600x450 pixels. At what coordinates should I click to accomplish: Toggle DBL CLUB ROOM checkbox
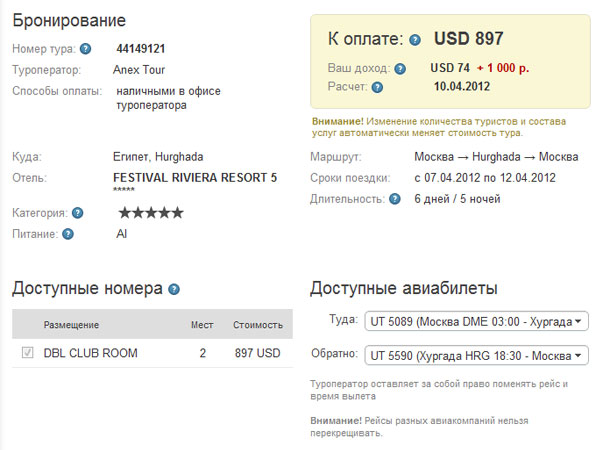(28, 352)
